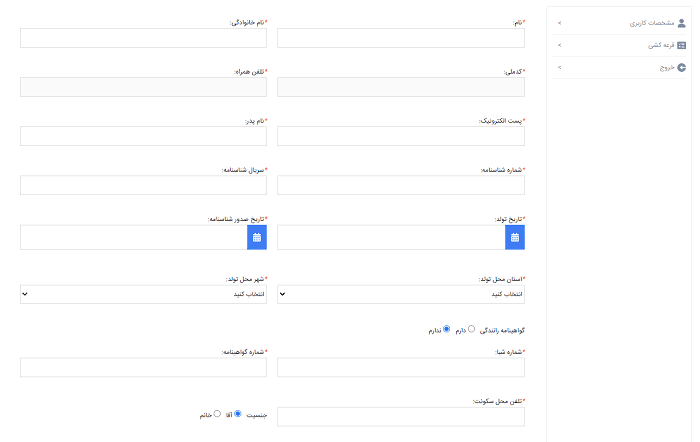Click the user profile icon in sidebar
The width and height of the screenshot is (700, 442).
(682, 22)
